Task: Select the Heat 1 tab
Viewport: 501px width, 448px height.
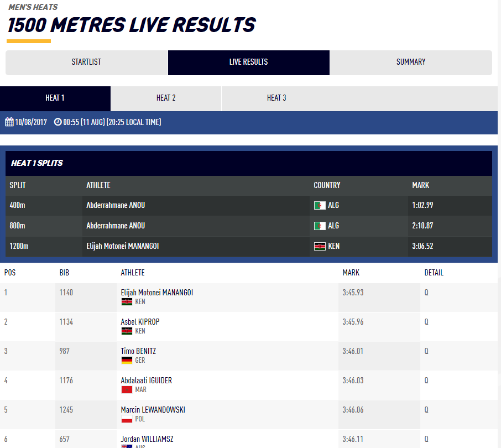Action: (x=55, y=98)
